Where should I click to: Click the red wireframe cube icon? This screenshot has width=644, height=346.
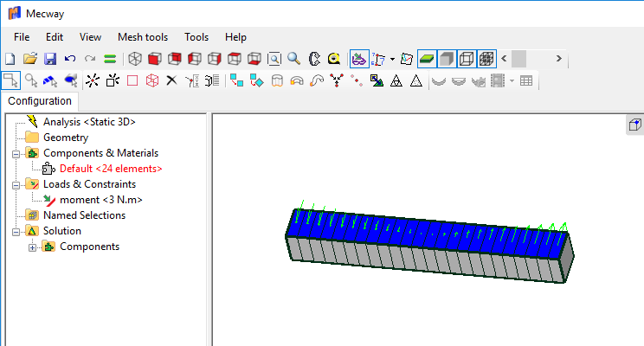152,80
